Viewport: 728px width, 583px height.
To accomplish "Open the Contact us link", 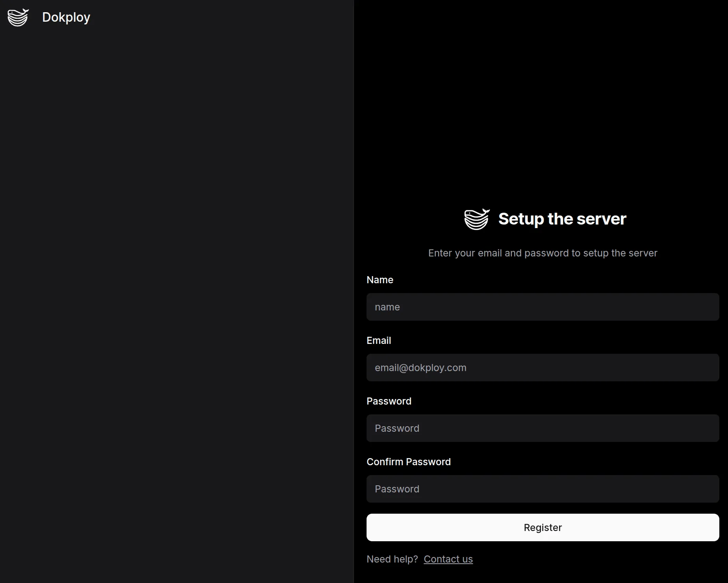I will [448, 559].
